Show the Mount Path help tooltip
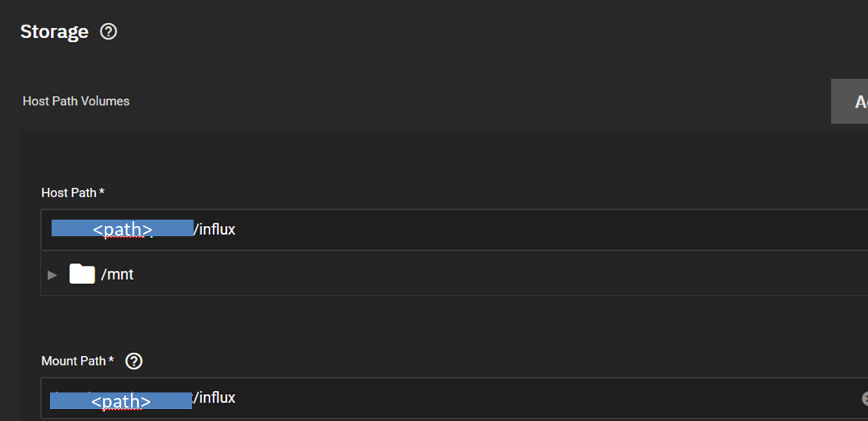 tap(134, 362)
